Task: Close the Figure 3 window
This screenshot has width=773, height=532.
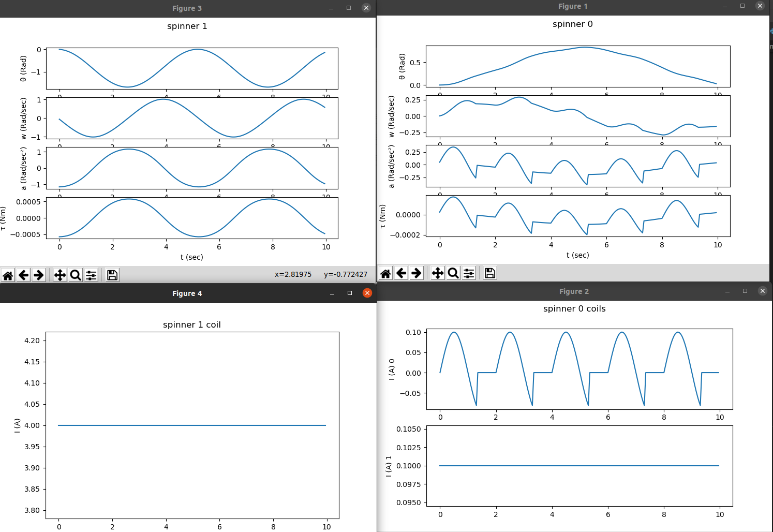Action: coord(366,8)
